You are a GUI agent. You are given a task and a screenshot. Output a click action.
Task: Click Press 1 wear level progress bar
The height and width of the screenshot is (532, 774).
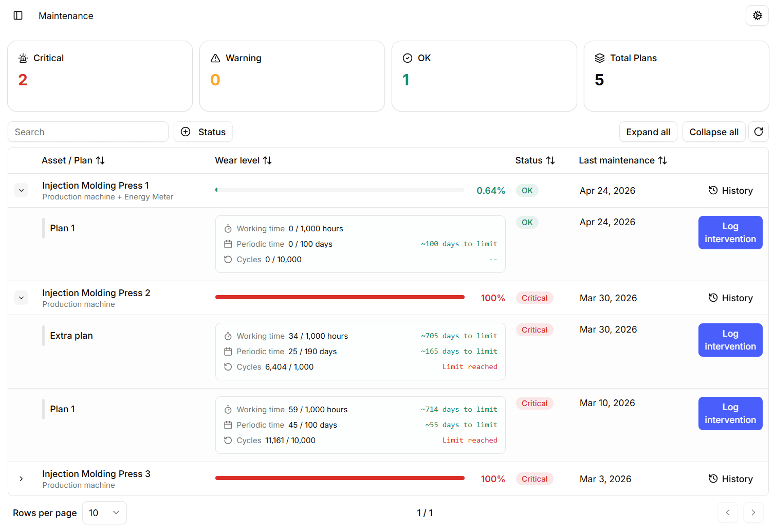click(x=340, y=190)
